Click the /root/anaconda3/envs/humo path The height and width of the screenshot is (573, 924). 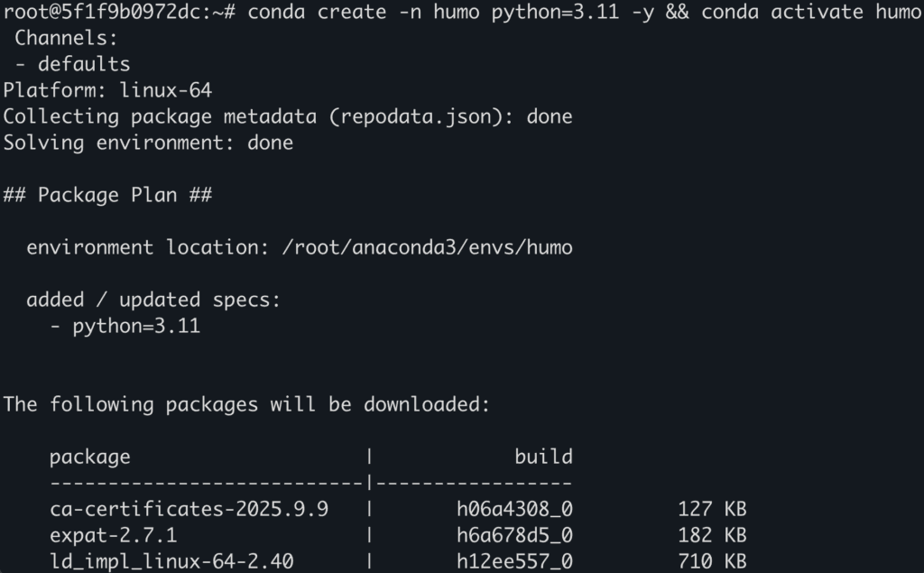coord(427,247)
